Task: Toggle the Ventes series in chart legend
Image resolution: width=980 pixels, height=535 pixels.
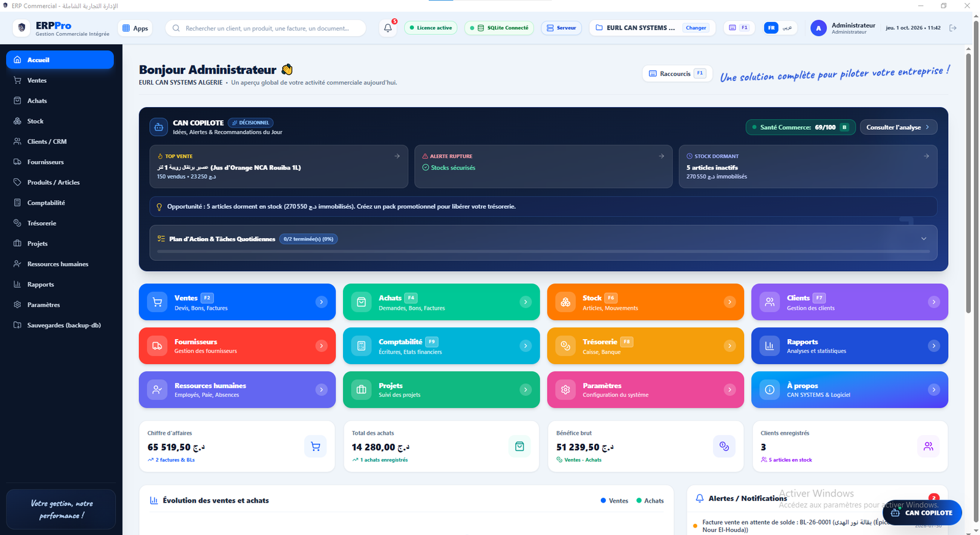Action: pos(614,501)
